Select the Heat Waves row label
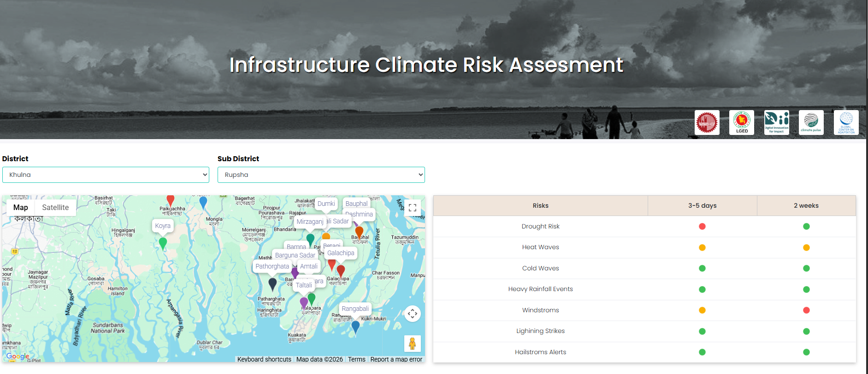 coord(540,247)
